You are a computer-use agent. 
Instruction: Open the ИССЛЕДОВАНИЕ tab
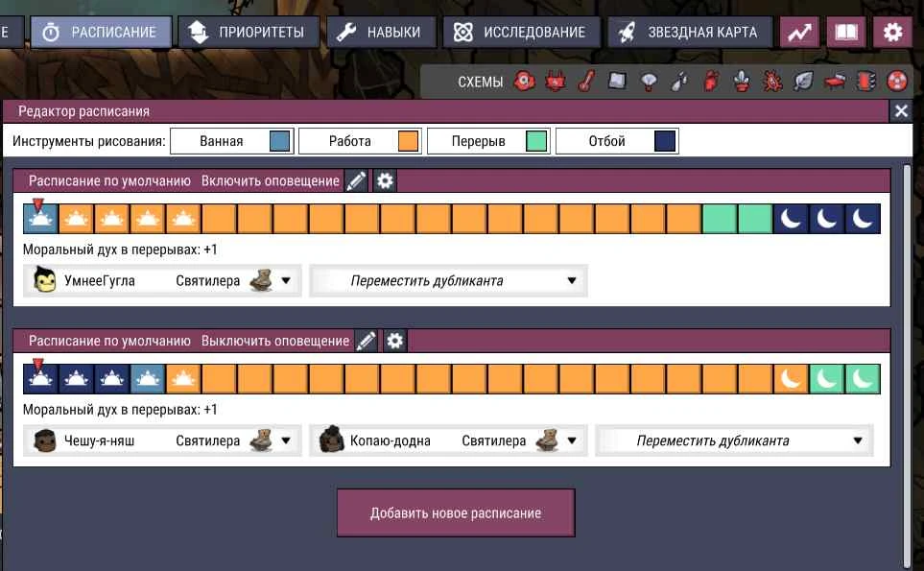(522, 32)
